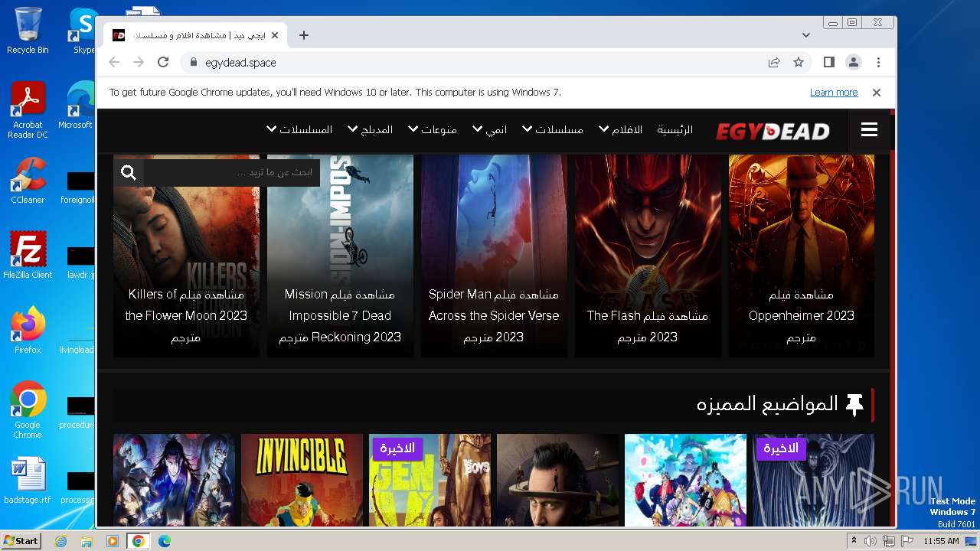This screenshot has height=551, width=980.
Task: Open the Google Chrome desktop shortcut
Action: (x=28, y=409)
